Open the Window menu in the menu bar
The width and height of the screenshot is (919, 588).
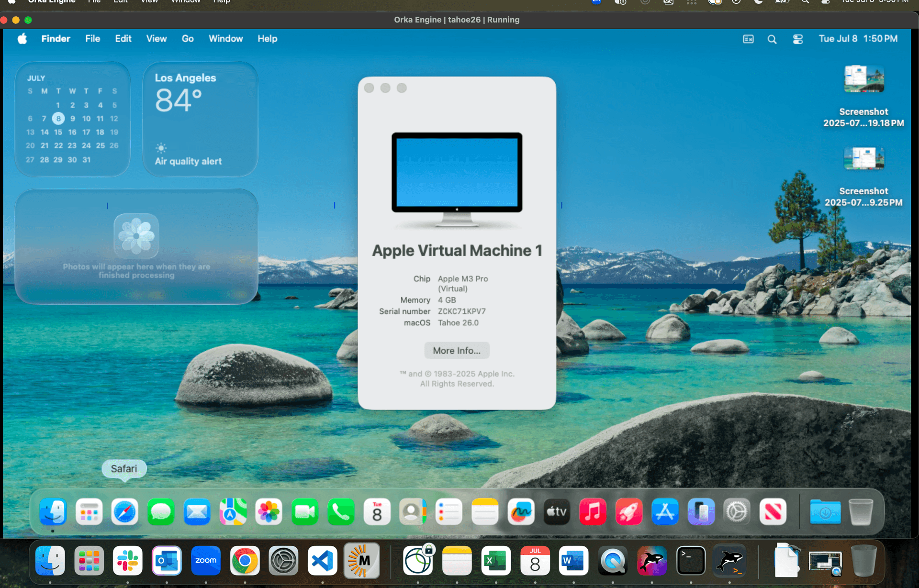(225, 39)
